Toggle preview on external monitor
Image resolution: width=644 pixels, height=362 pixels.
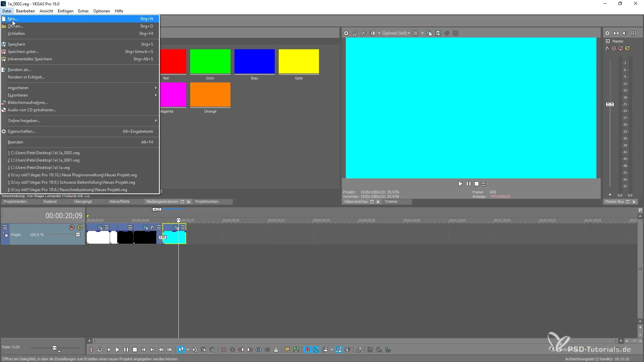click(355, 33)
